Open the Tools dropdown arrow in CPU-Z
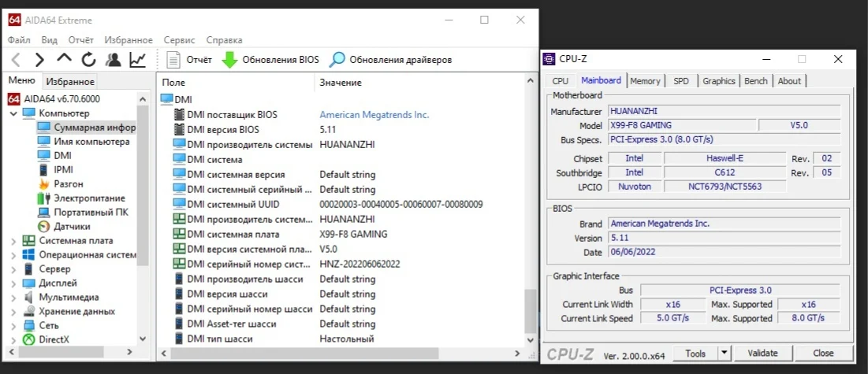Screen dimensions: 868x374 (x=725, y=353)
